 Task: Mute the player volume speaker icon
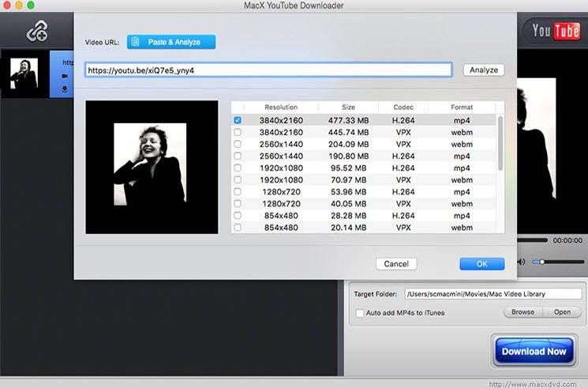click(522, 262)
